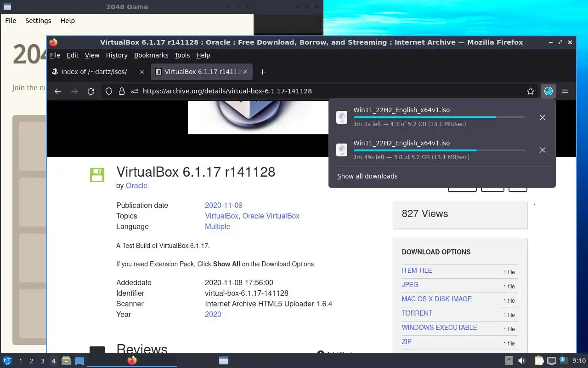Open the 2020-11-09 publication date link
The height and width of the screenshot is (368, 588).
coord(224,205)
